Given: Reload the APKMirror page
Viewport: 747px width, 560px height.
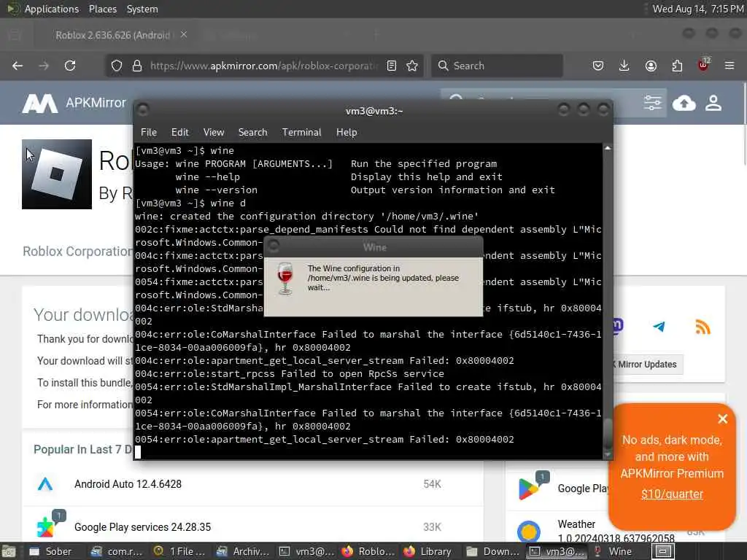Looking at the screenshot, I should 70,66.
